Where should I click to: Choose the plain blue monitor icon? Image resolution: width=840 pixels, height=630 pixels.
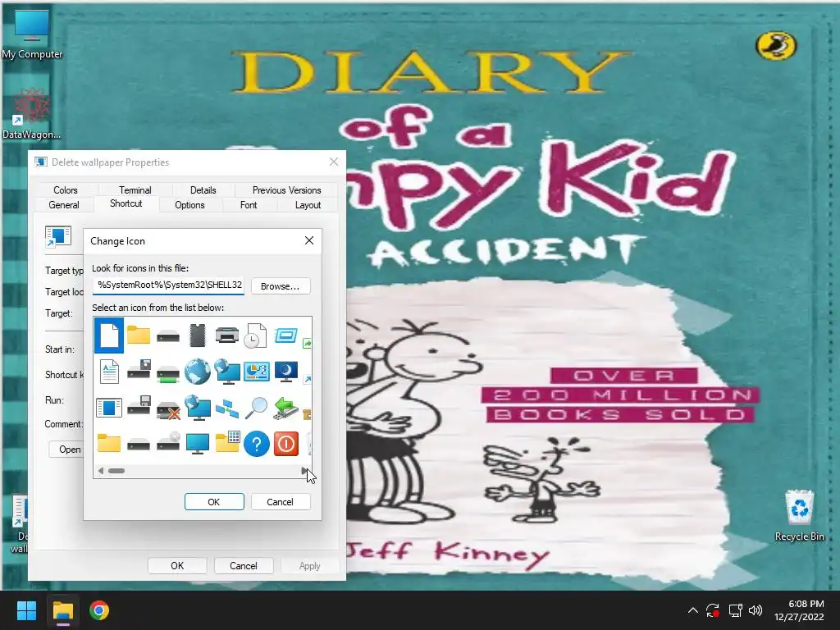(x=198, y=444)
